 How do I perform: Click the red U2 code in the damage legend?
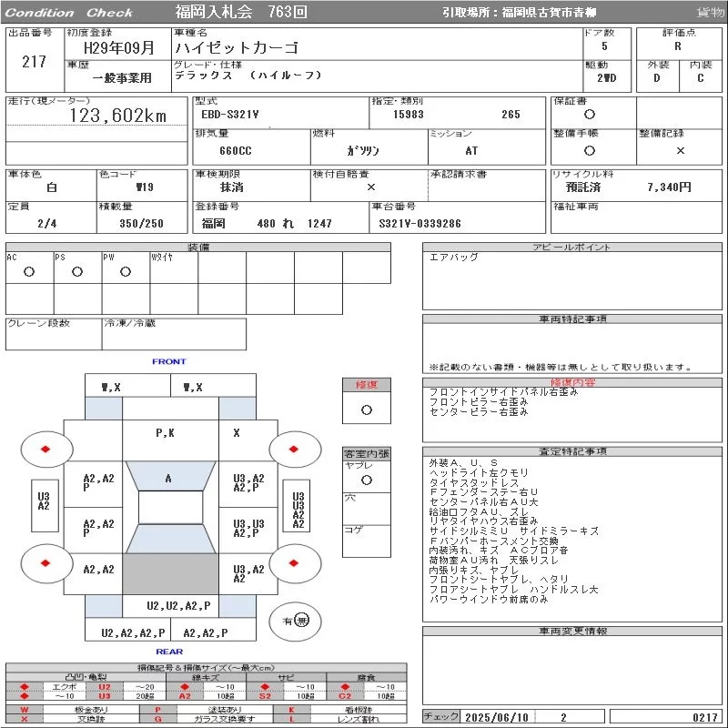click(105, 687)
